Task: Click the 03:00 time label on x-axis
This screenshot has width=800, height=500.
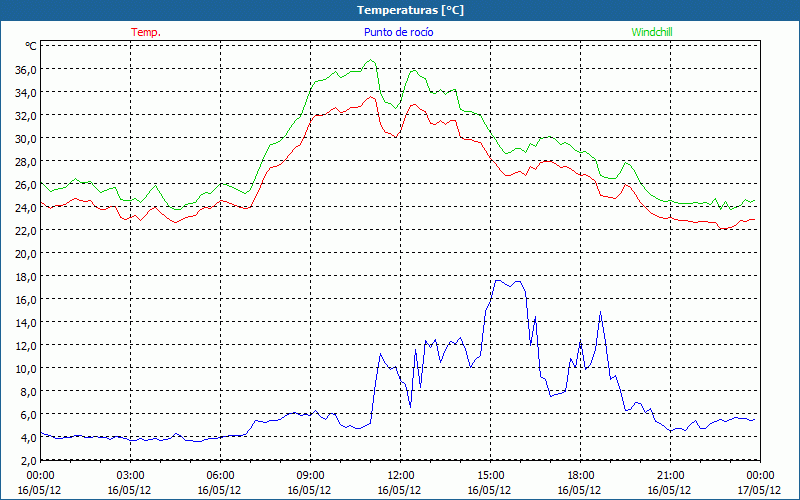Action: click(131, 476)
